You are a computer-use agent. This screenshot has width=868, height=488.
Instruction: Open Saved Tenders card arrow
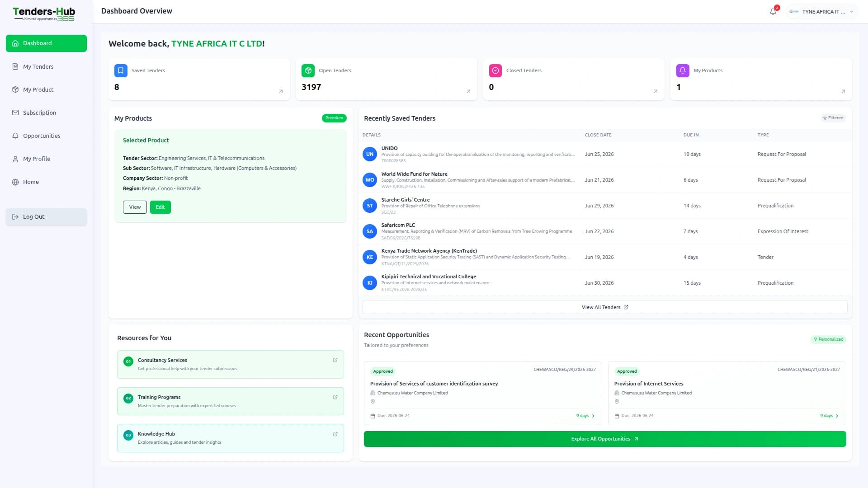click(x=281, y=91)
